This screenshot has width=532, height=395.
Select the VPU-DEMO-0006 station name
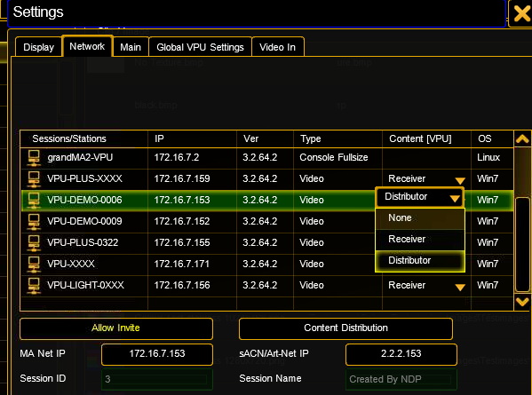84,200
